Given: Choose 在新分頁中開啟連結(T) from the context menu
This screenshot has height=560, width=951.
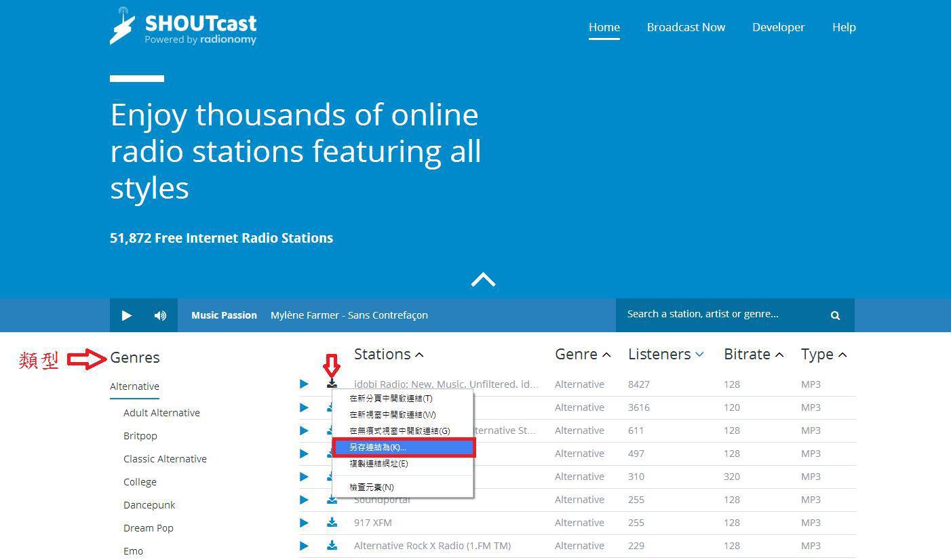Looking at the screenshot, I should click(403, 399).
